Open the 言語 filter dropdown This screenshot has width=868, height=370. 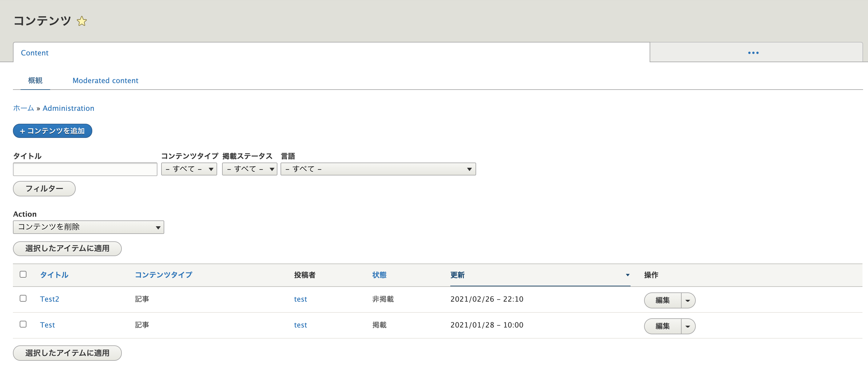378,169
